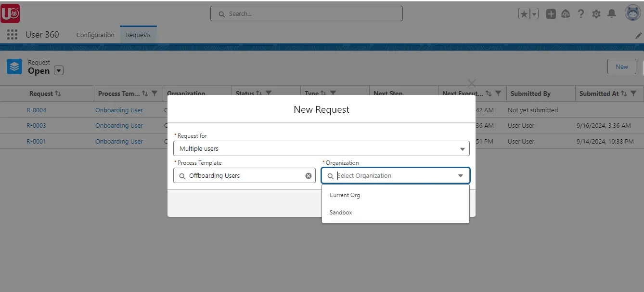The width and height of the screenshot is (644, 292).
Task: Select Sandbox from the Organization list
Action: click(x=340, y=212)
